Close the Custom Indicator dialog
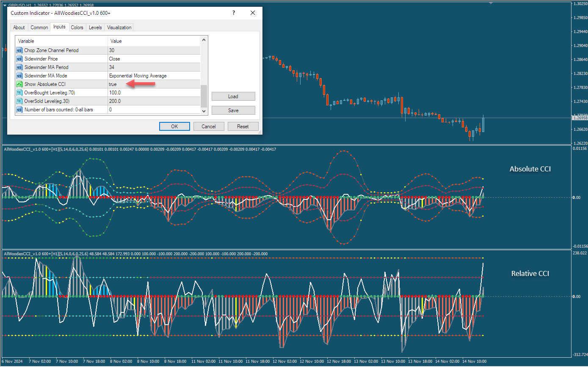The height and width of the screenshot is (367, 588). click(253, 13)
